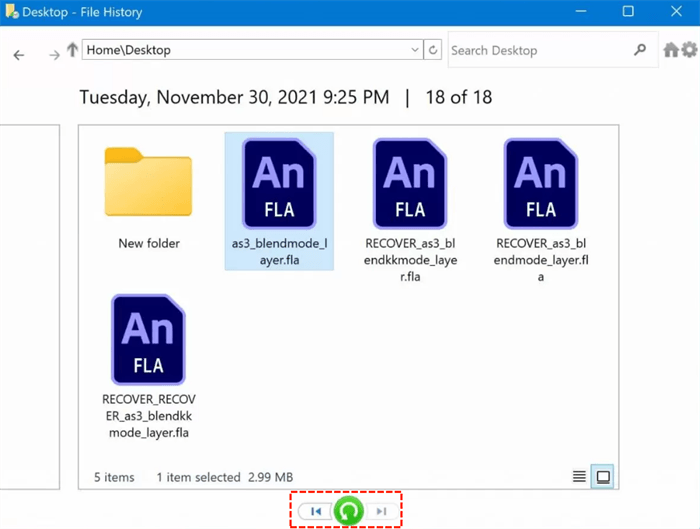Refresh the current folder view

433,50
